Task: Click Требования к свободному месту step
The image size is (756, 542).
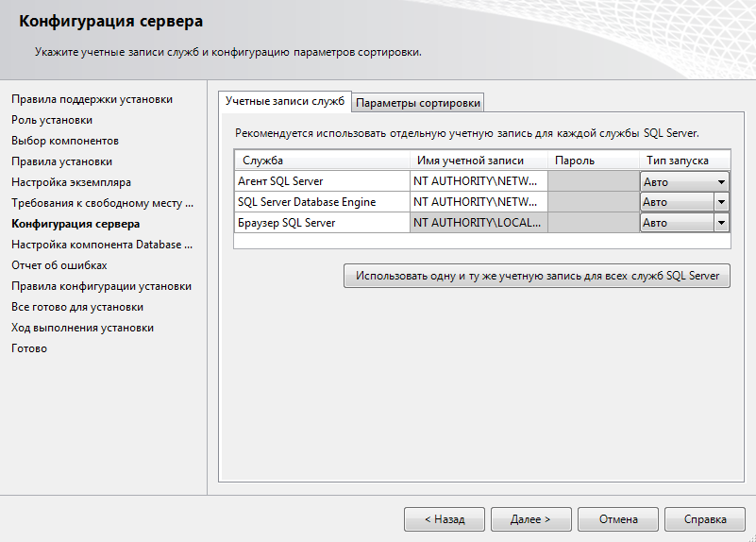Action: click(102, 203)
